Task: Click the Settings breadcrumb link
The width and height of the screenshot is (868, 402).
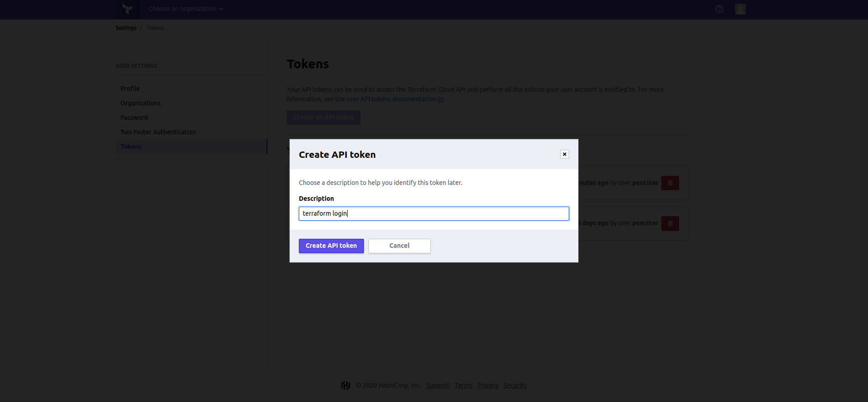Action: [x=126, y=28]
